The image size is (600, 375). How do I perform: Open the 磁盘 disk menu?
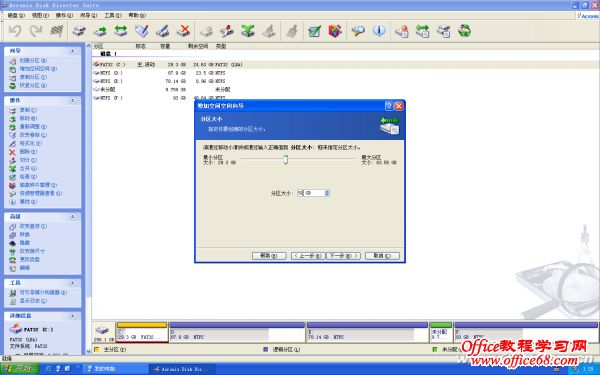coord(16,15)
